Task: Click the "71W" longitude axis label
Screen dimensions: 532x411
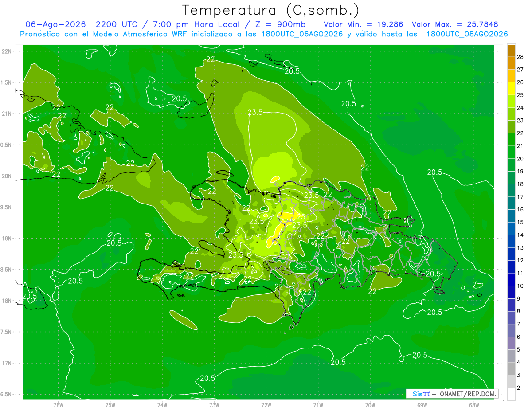Action: 318,405
